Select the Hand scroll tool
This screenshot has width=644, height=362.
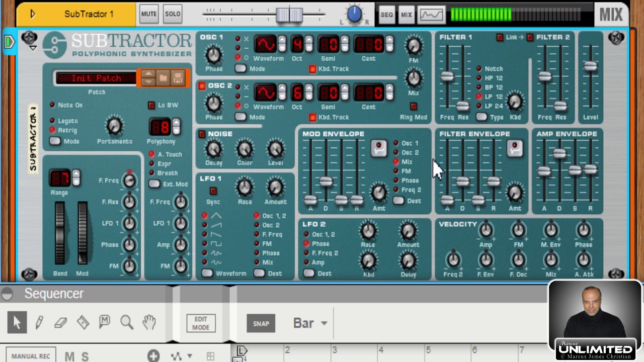click(x=149, y=322)
